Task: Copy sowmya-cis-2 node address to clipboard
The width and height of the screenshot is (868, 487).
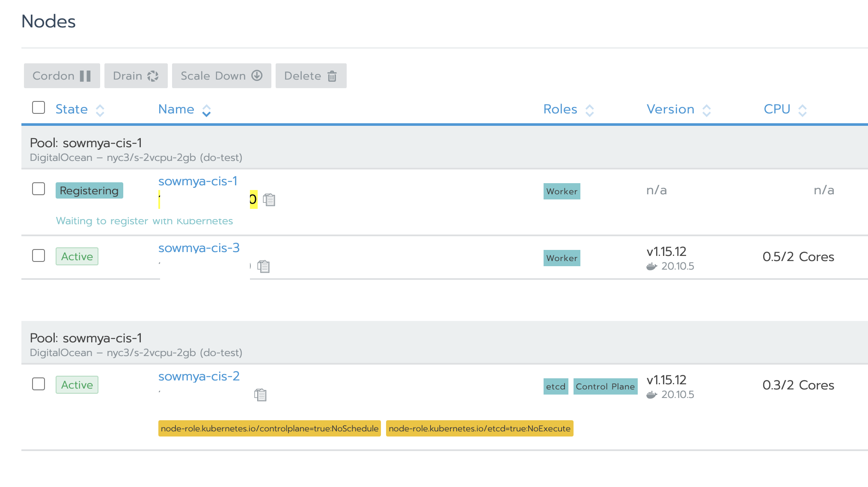Action: click(x=260, y=395)
